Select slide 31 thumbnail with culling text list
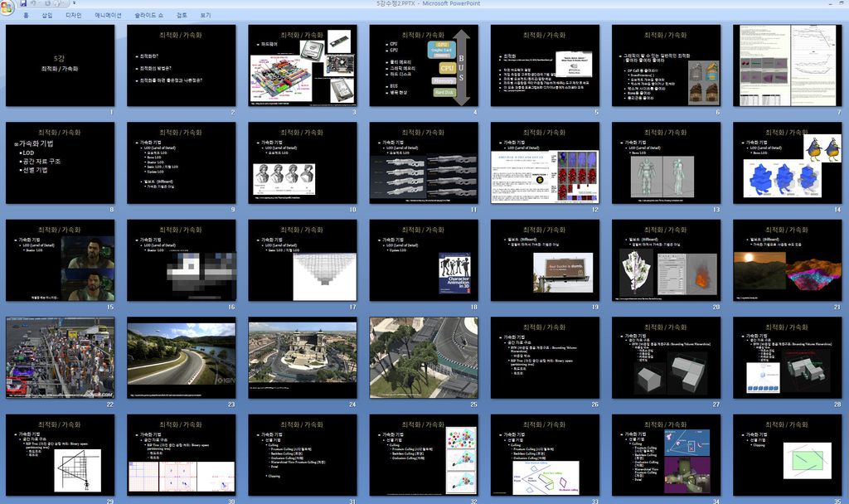Screen dimensions: 849x504 pos(303,455)
